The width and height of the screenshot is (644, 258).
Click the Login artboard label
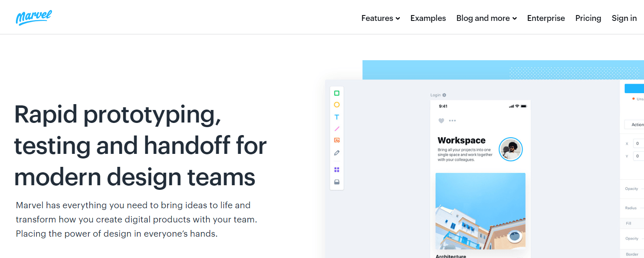435,95
